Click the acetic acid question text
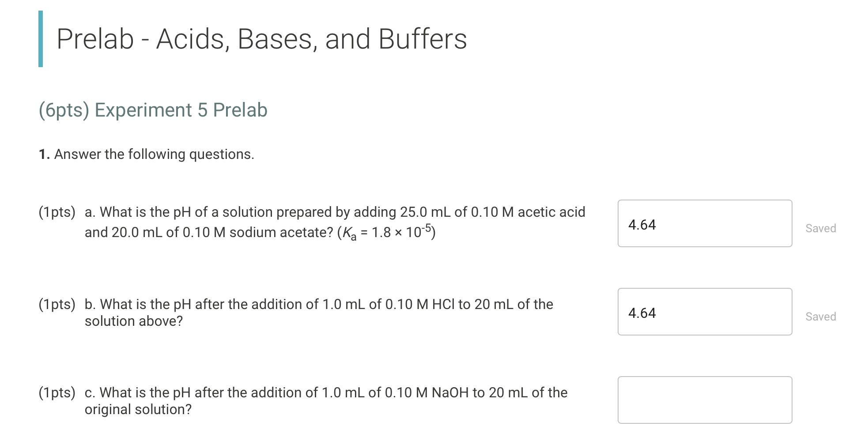 335,212
